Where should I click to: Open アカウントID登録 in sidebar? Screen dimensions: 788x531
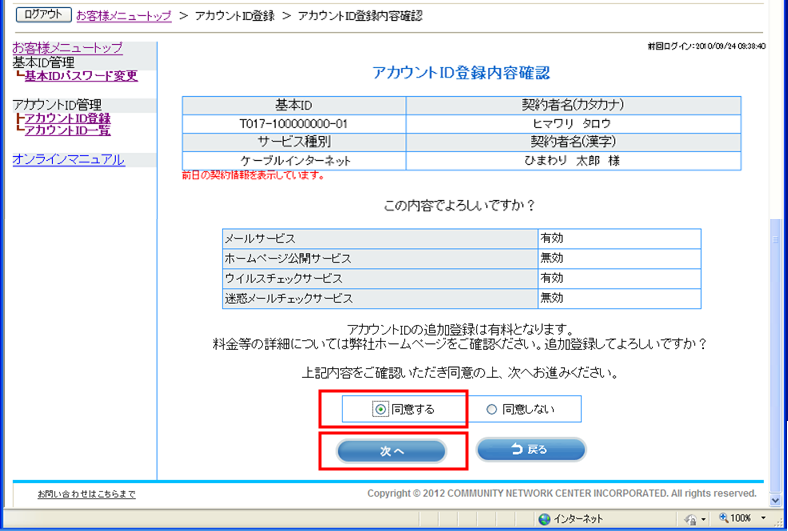pyautogui.click(x=67, y=118)
